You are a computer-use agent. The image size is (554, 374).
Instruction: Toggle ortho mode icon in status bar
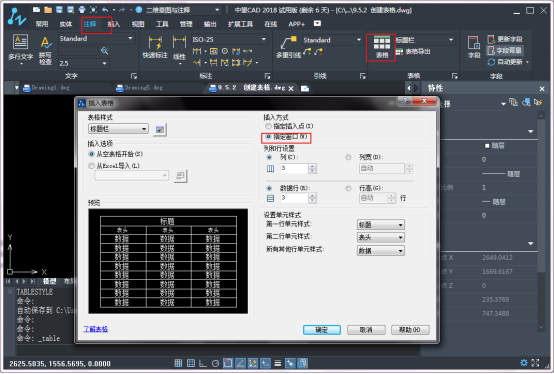(203, 363)
